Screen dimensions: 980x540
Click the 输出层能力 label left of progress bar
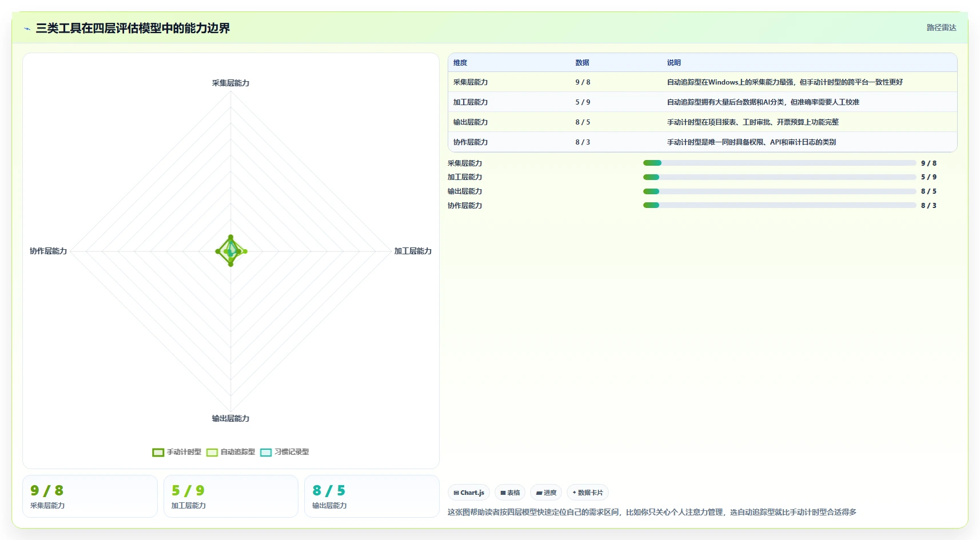point(465,191)
